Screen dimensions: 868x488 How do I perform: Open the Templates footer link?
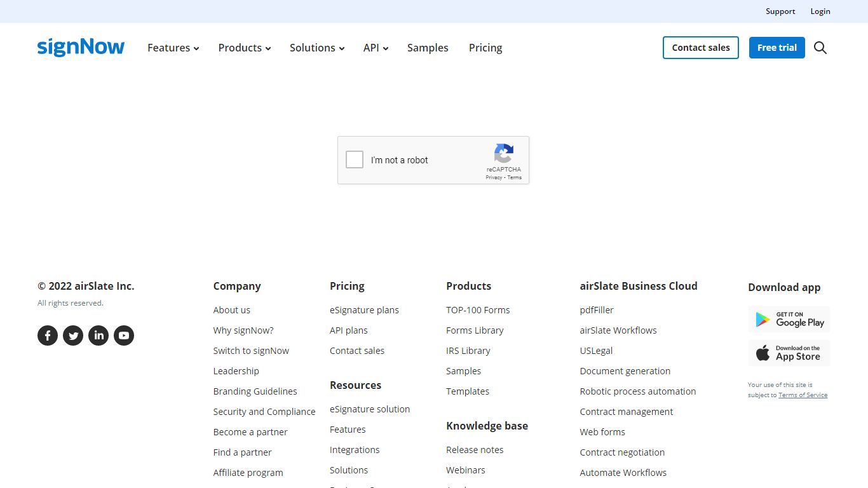click(x=468, y=391)
